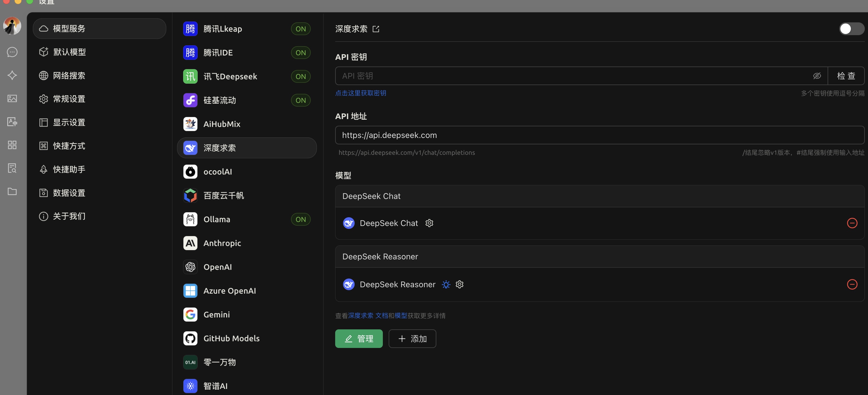Click the ON badge for 硅基流动
The width and height of the screenshot is (868, 395).
click(x=301, y=100)
